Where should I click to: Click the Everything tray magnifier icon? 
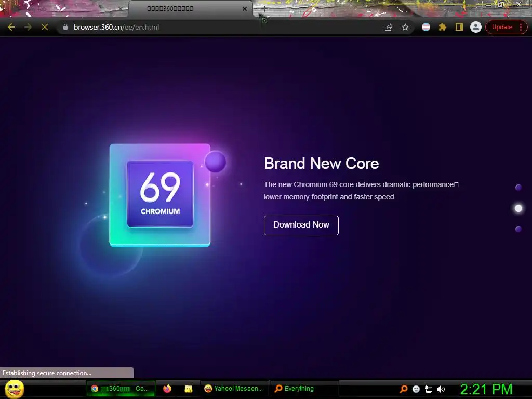[x=404, y=389]
